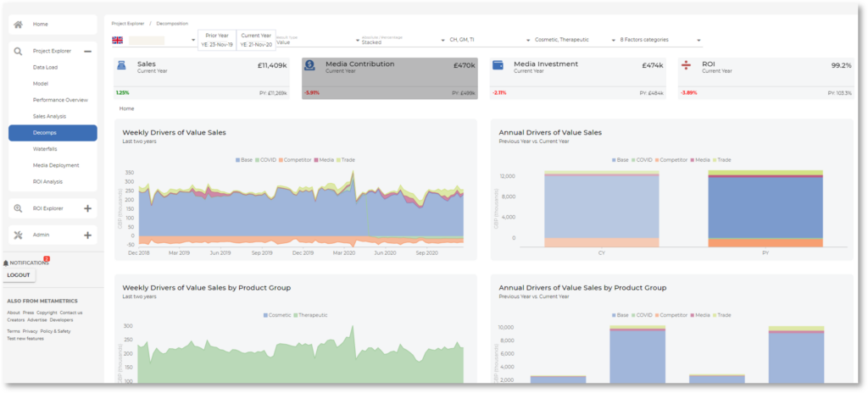Click the Contact us footer link

(71, 313)
